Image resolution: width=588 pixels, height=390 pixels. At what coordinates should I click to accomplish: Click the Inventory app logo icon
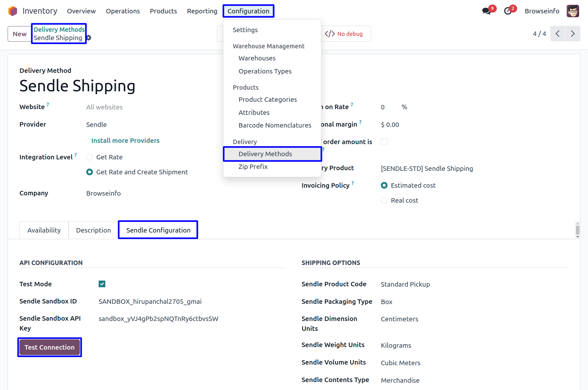click(x=13, y=11)
